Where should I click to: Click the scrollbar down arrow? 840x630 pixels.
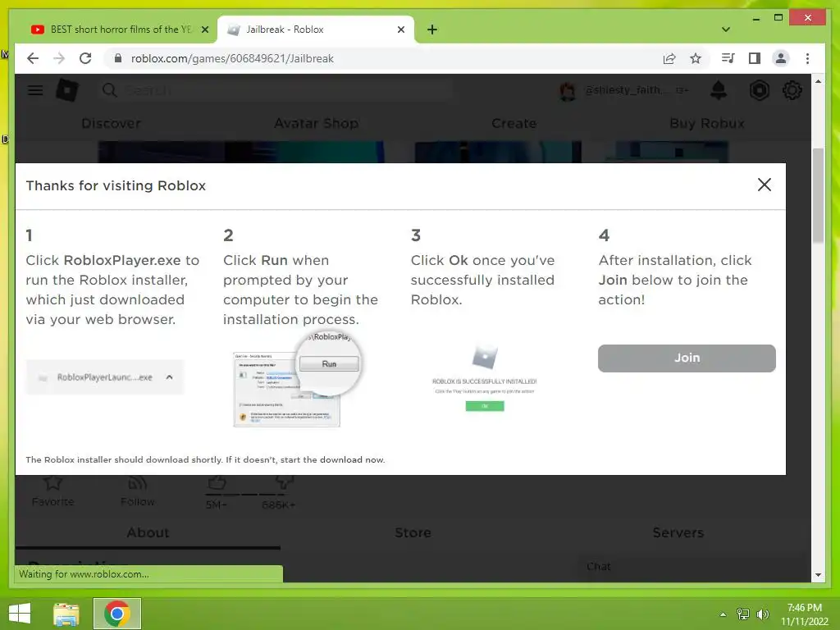click(x=818, y=575)
